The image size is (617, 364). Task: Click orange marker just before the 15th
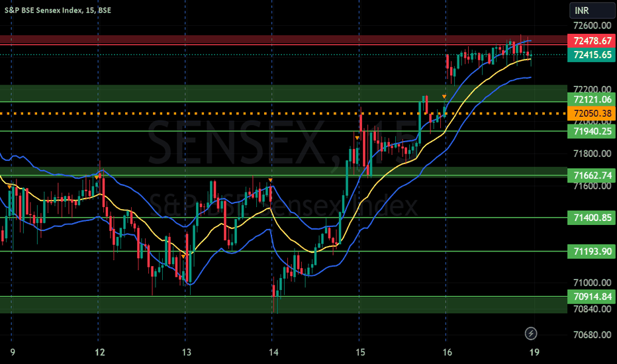pyautogui.click(x=357, y=138)
